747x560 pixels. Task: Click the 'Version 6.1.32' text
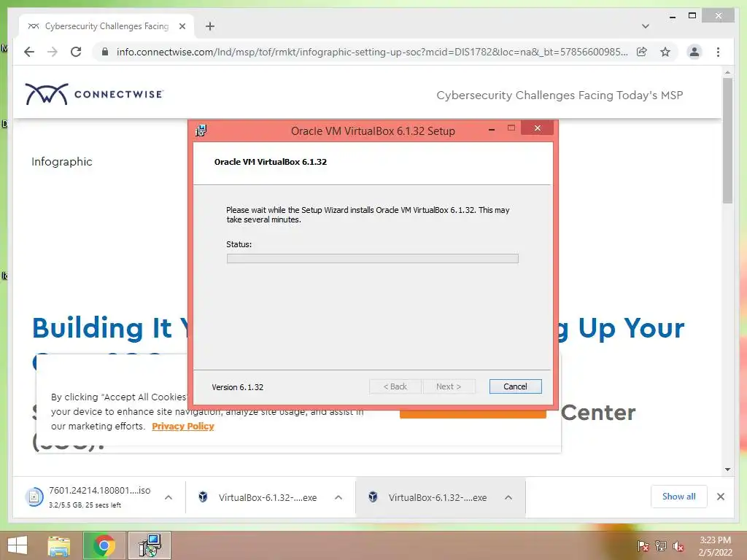tap(237, 387)
